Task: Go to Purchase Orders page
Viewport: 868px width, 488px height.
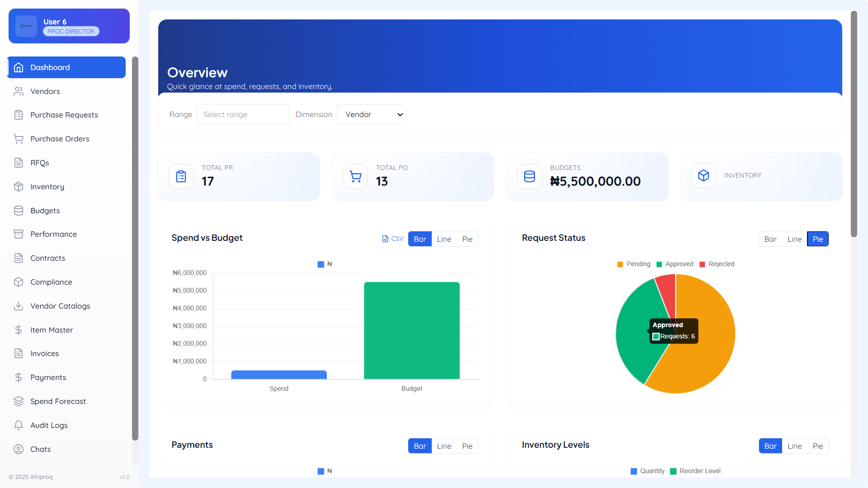Action: click(x=66, y=139)
